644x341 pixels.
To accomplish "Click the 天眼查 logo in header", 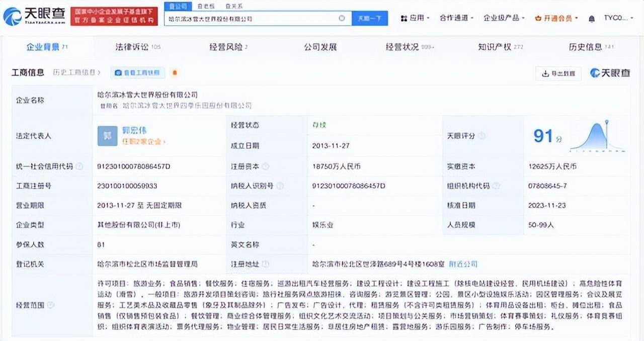I will 34,16.
